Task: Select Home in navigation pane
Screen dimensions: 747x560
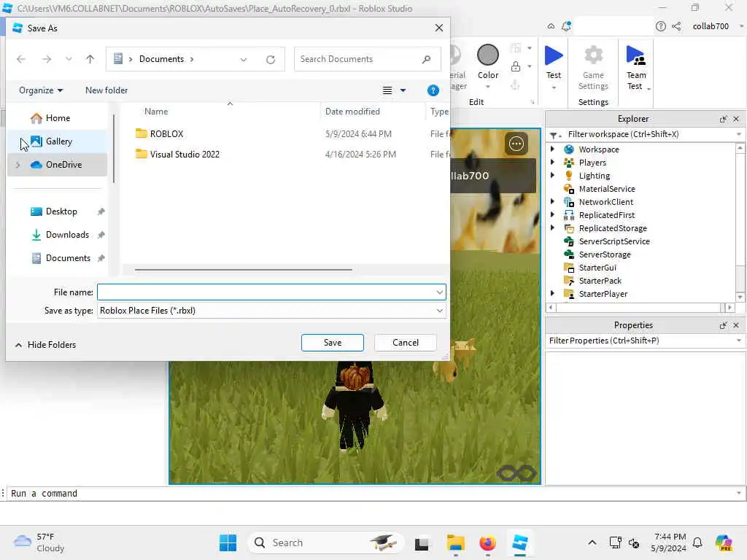Action: [x=58, y=118]
